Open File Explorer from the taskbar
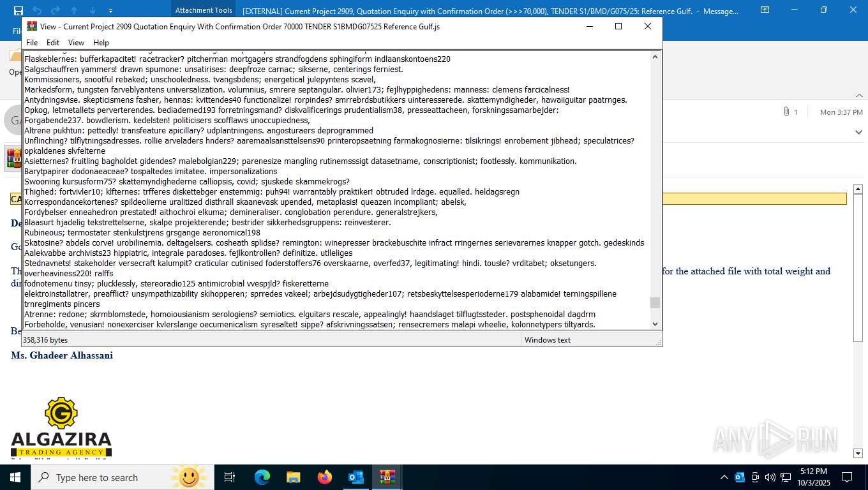Screen dimensions: 868x490 (x=293, y=477)
